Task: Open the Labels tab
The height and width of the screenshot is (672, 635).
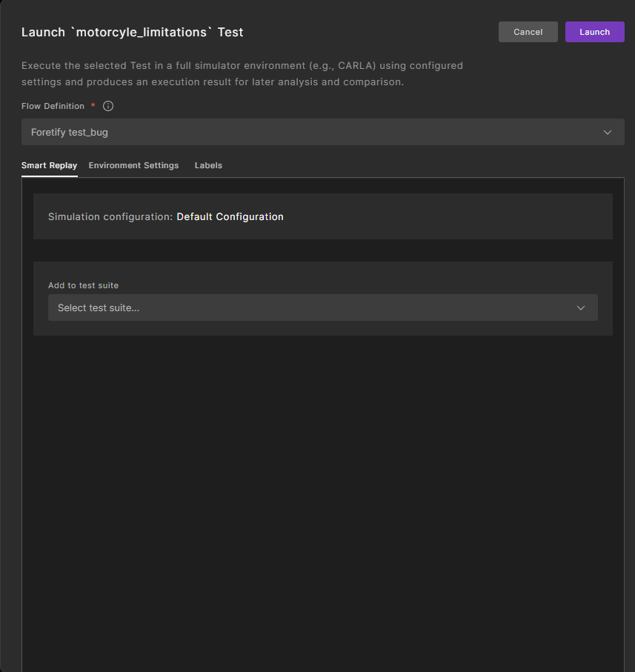Action: (208, 165)
